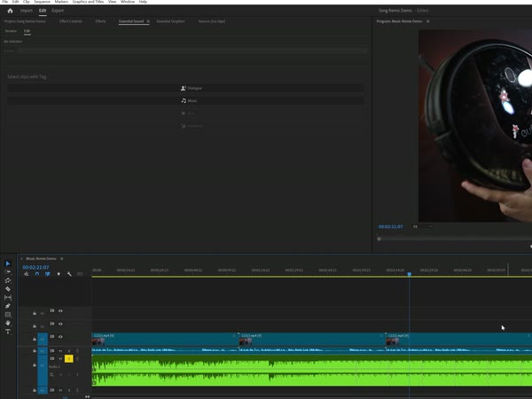Image resolution: width=532 pixels, height=399 pixels.
Task: Click Program monitor timecode 00:02:21:07
Action: pyautogui.click(x=390, y=227)
